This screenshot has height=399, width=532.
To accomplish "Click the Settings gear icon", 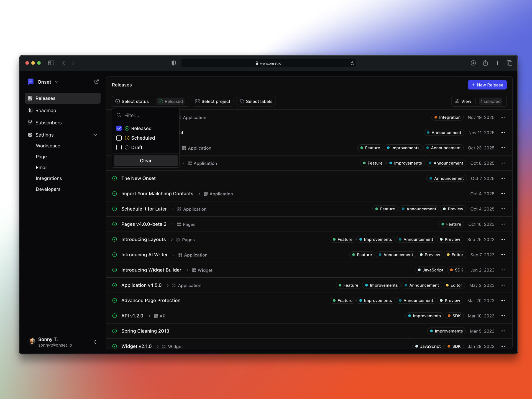I will (30, 135).
